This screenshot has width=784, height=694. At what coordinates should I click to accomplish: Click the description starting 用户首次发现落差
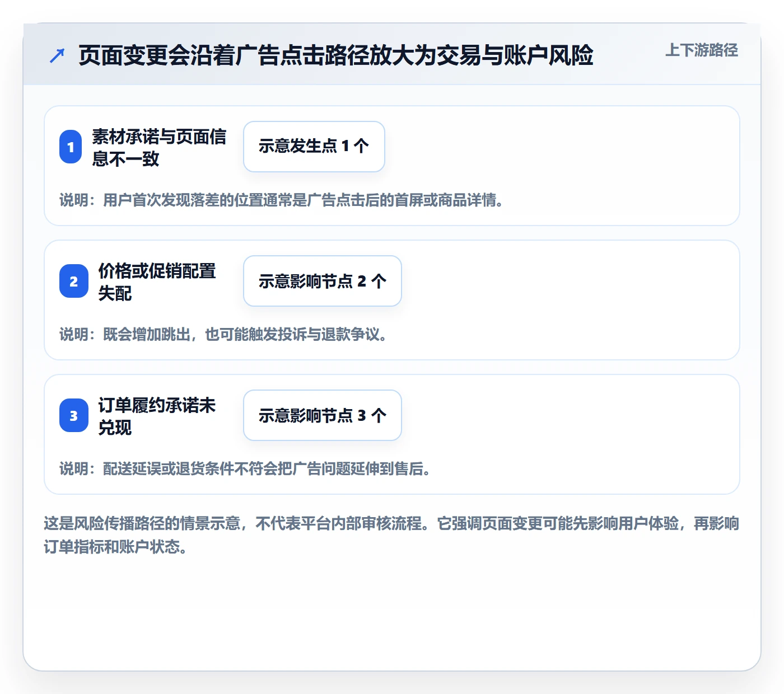pyautogui.click(x=281, y=200)
